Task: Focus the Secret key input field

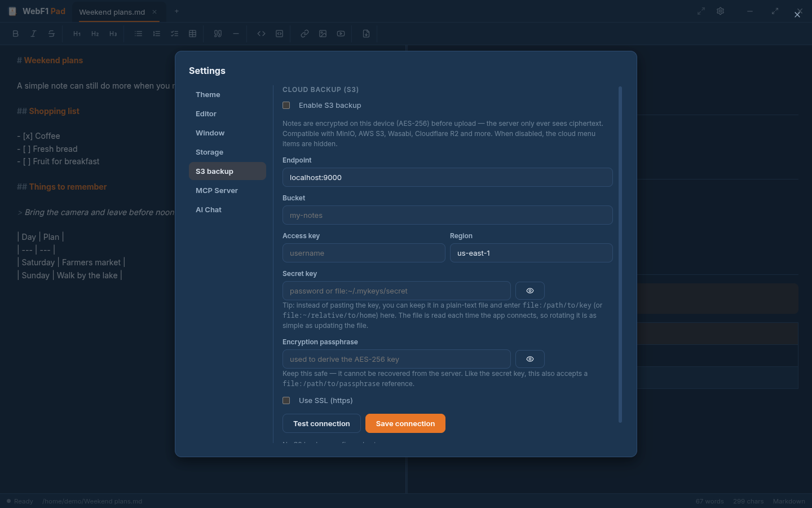Action: click(x=396, y=291)
